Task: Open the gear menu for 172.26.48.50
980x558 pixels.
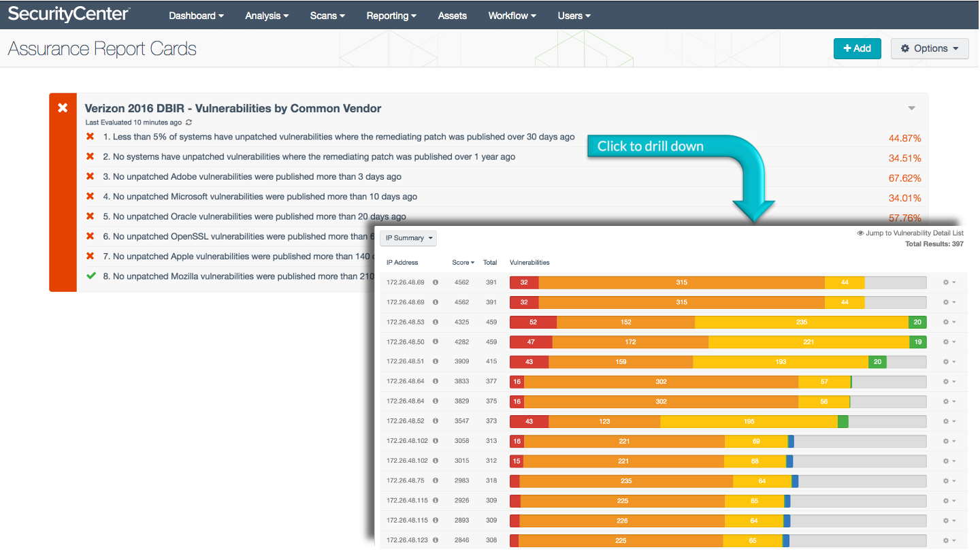Action: coord(949,342)
